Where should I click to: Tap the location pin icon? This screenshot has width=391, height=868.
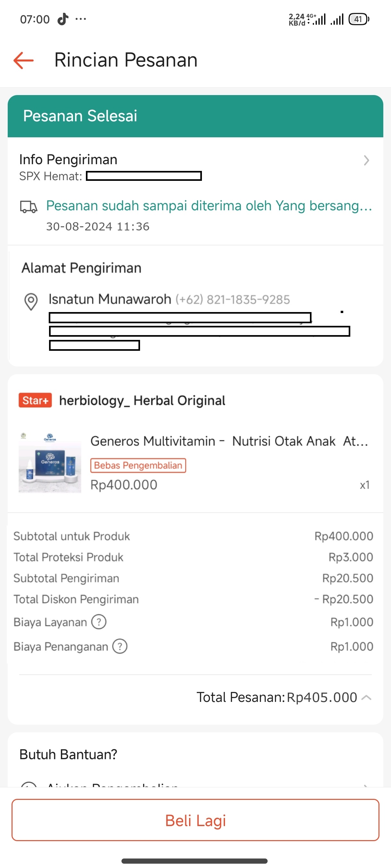pyautogui.click(x=31, y=301)
